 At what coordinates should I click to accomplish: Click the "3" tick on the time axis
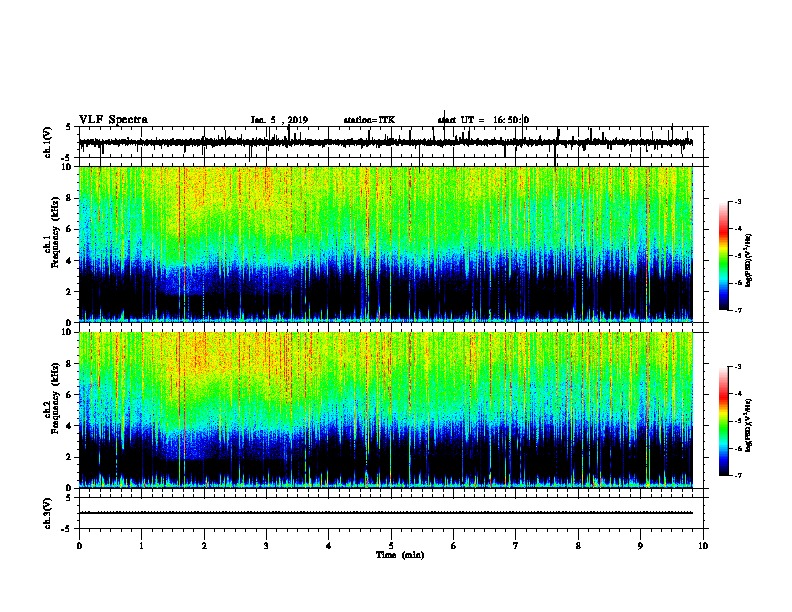pos(266,546)
